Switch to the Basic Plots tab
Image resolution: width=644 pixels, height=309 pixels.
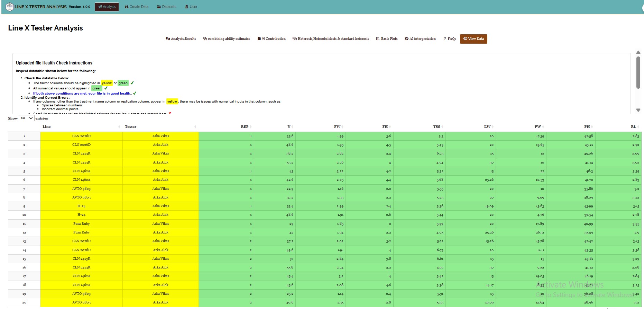[387, 39]
